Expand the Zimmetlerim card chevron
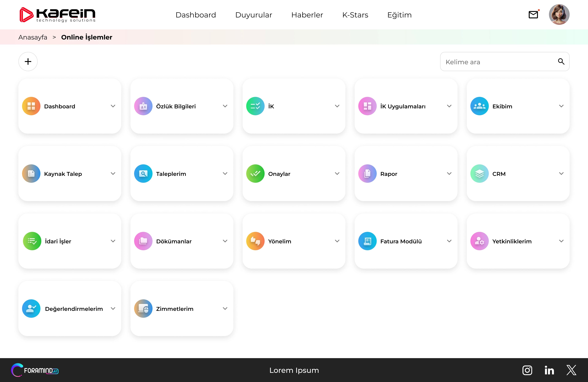This screenshot has height=382, width=588. coord(225,309)
